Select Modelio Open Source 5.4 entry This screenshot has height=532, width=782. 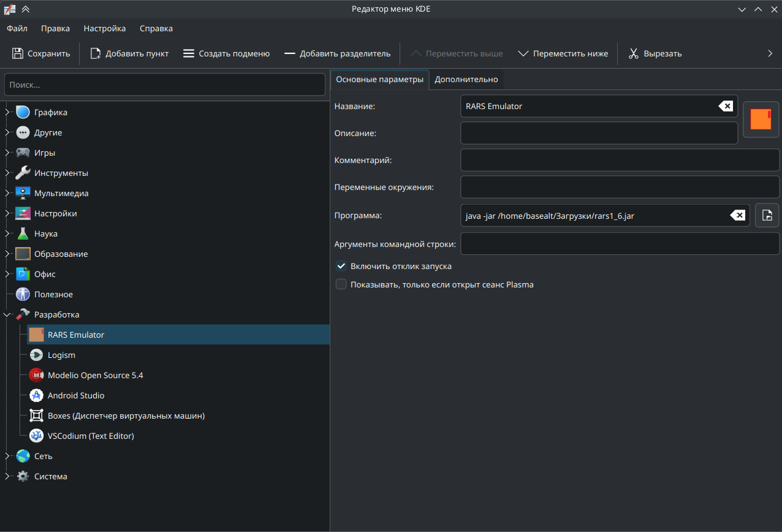[x=96, y=375]
